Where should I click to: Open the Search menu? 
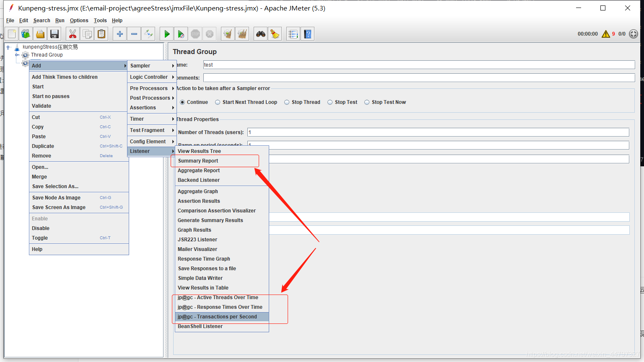[42, 21]
